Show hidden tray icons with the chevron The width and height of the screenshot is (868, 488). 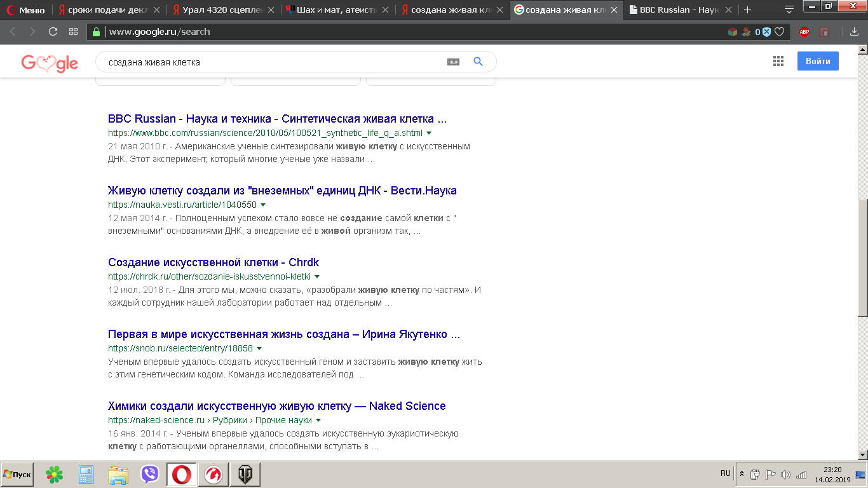coord(742,474)
